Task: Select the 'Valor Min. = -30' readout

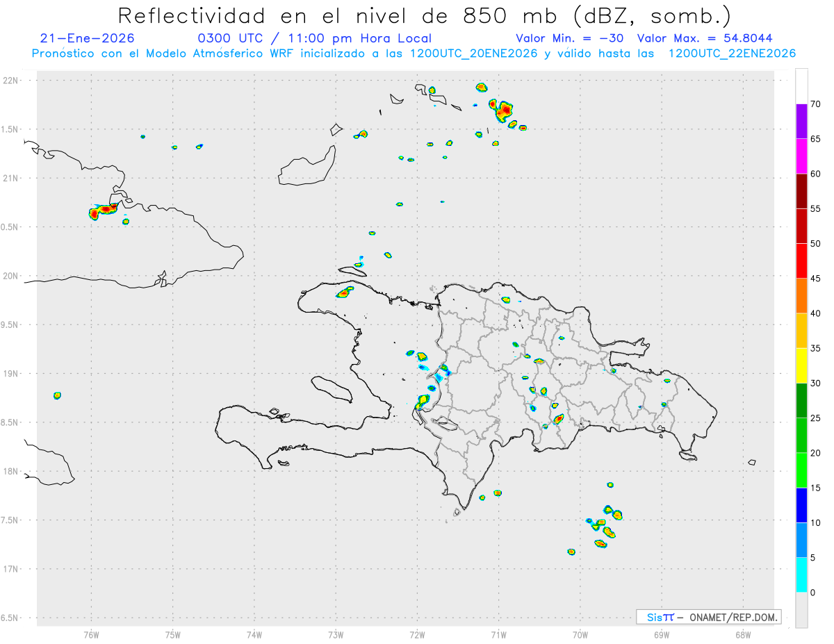Action: pos(571,38)
